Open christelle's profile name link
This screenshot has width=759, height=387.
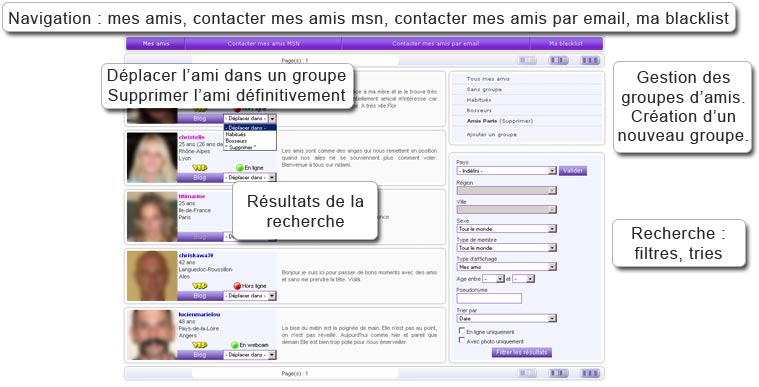[x=192, y=138]
